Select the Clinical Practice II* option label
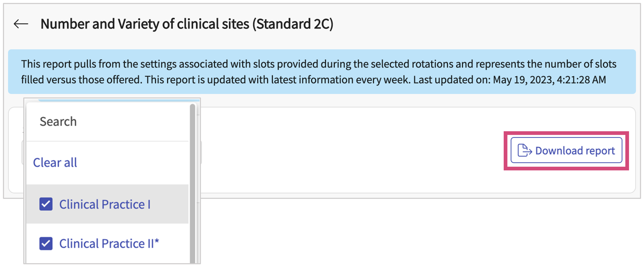This screenshot has height=268, width=644. point(109,243)
